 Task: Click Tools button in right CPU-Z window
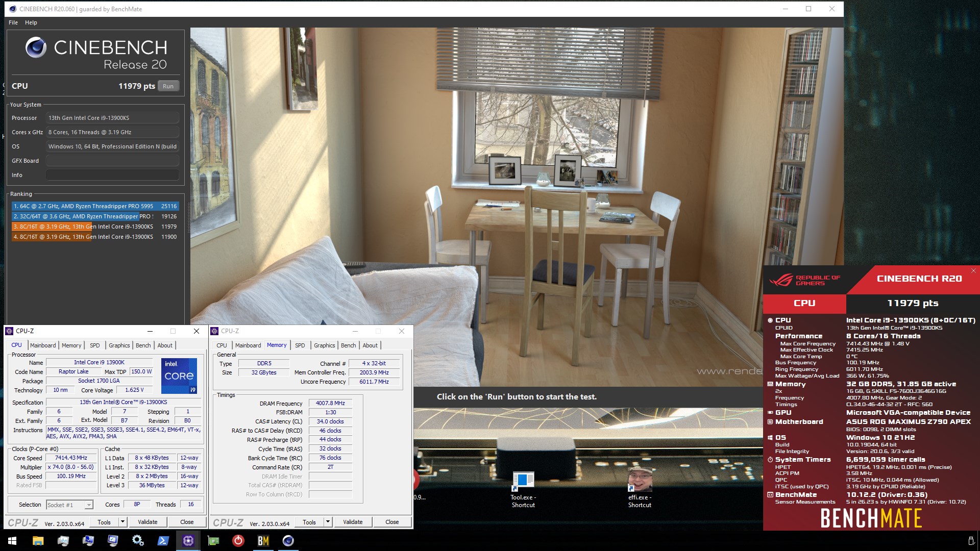click(x=309, y=522)
